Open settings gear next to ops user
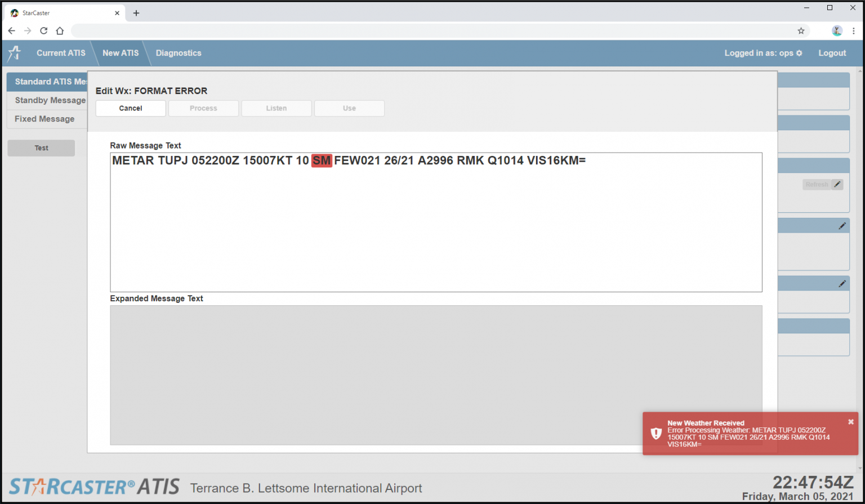 799,53
